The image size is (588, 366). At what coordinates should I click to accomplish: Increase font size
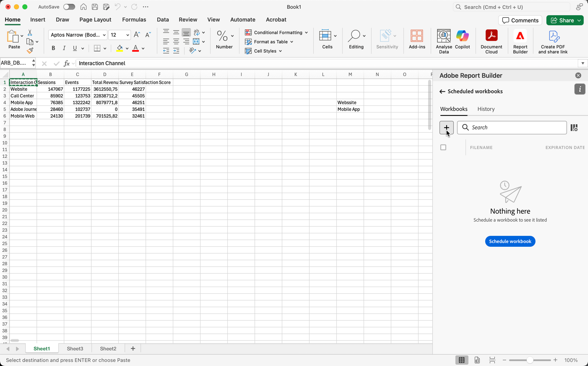tap(137, 35)
